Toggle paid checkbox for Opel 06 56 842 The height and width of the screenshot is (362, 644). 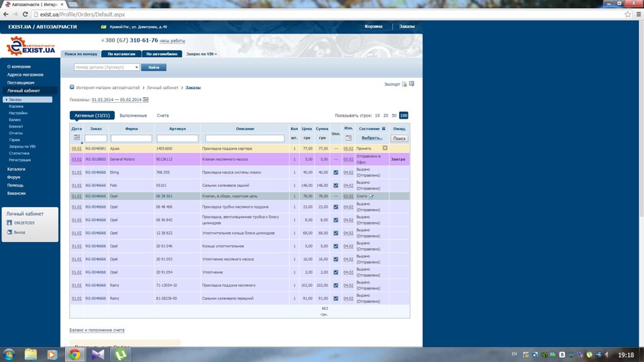click(336, 220)
